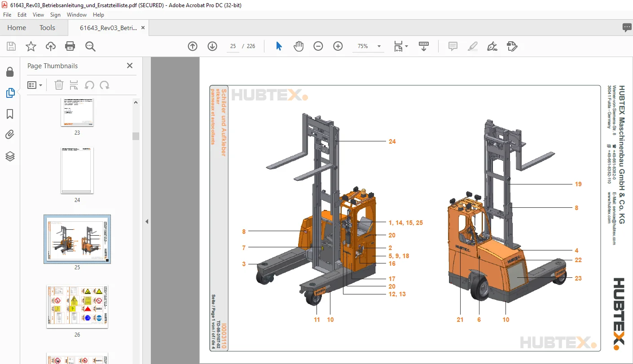Viewport: 633px width, 364px height.
Task: Open the View menu
Action: tap(38, 15)
